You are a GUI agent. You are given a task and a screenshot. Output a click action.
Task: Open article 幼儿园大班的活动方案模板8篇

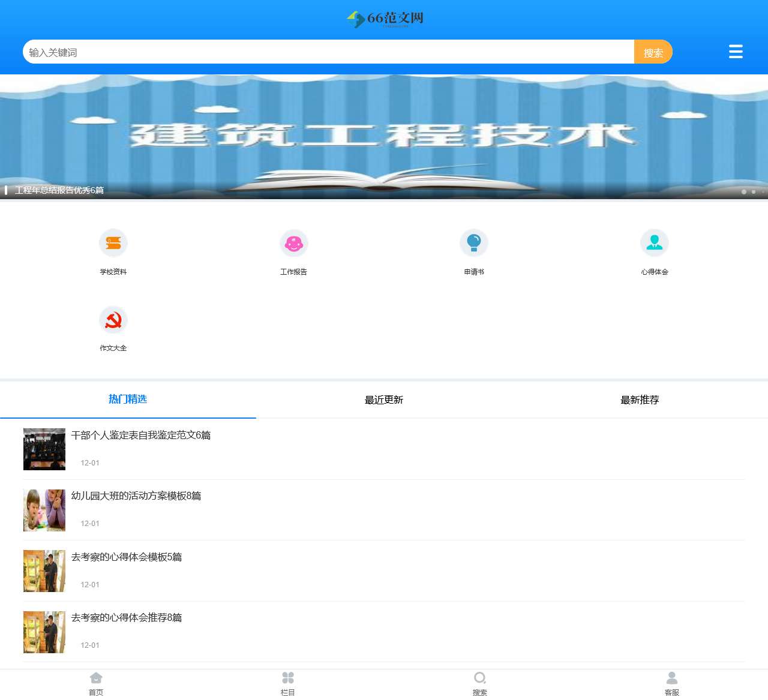136,496
